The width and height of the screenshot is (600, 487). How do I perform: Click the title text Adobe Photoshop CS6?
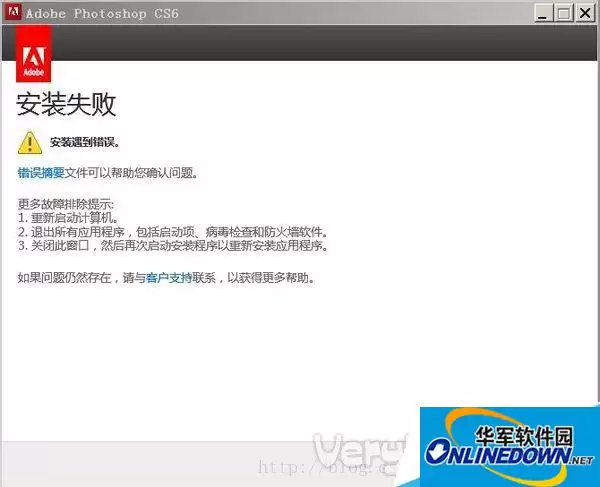click(x=102, y=13)
